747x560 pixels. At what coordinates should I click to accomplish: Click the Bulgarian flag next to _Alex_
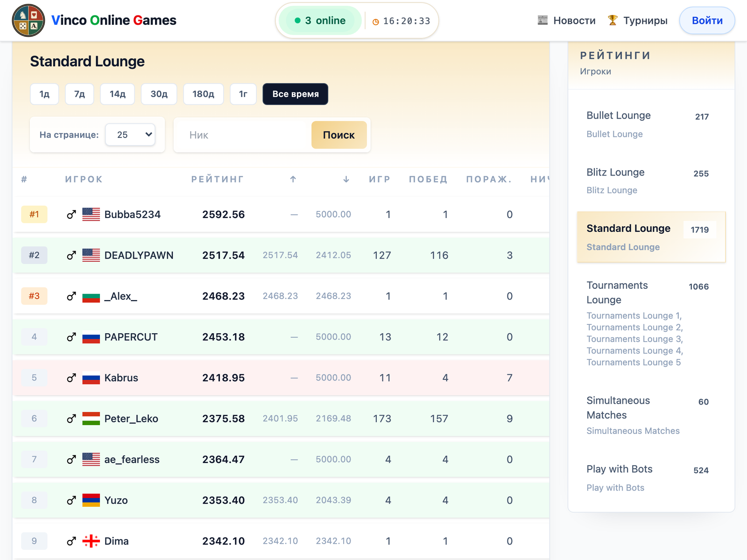pyautogui.click(x=91, y=296)
